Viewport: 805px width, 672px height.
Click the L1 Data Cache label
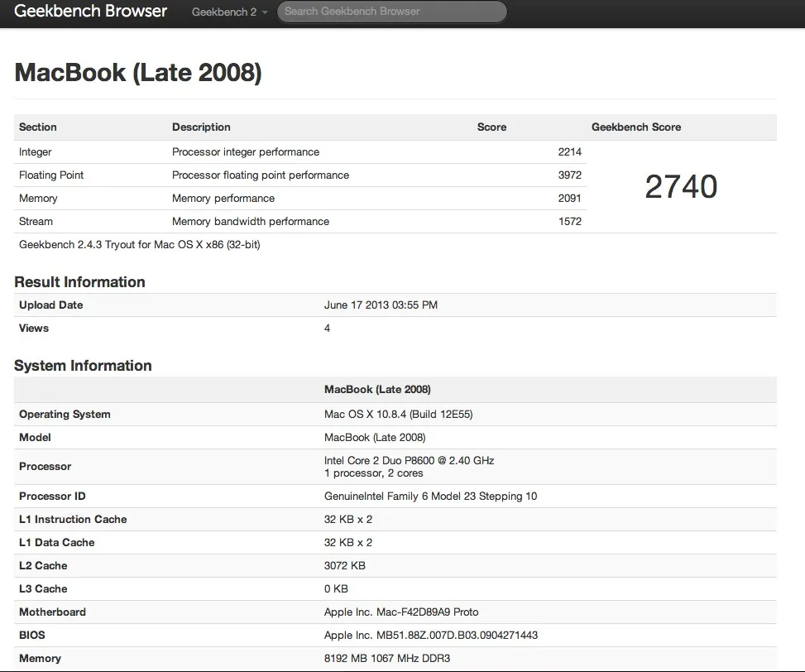click(56, 542)
